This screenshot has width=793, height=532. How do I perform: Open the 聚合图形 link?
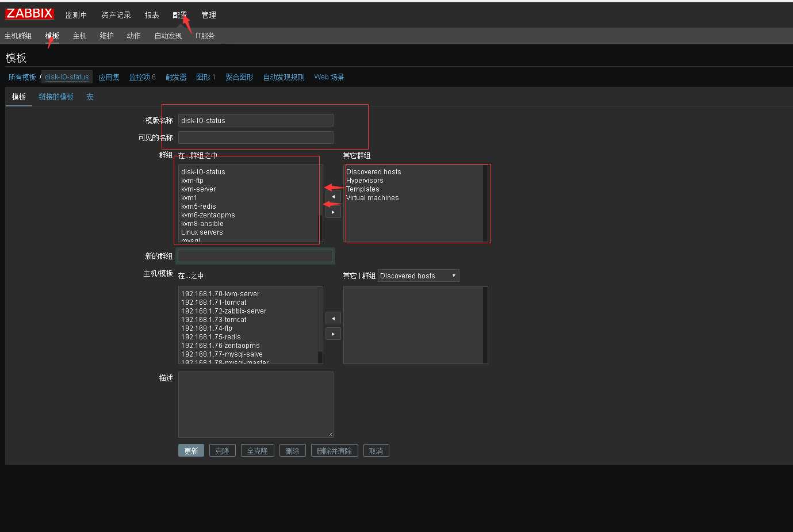(x=239, y=77)
